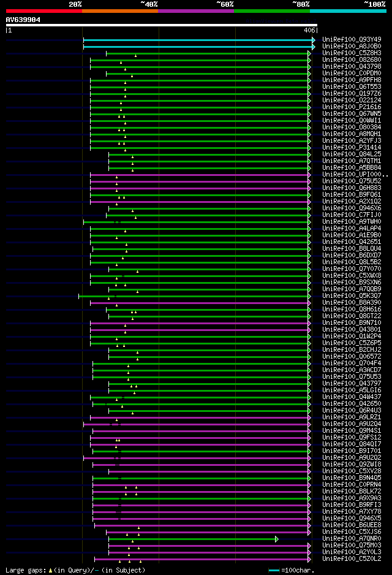
Task: Open hit UniRef100_A2X1Q2
Action: tap(352, 201)
